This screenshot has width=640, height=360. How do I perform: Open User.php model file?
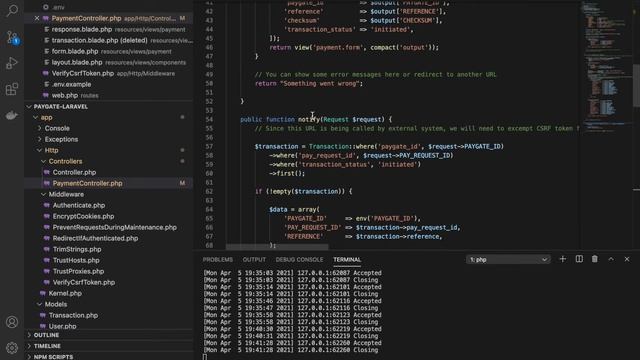click(109, 327)
